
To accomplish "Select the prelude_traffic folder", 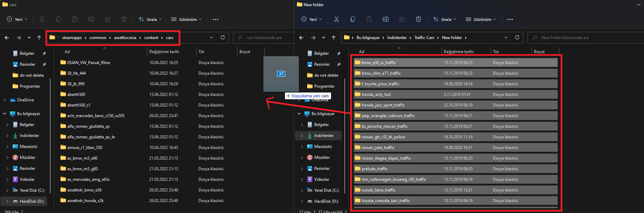I will click(456, 169).
